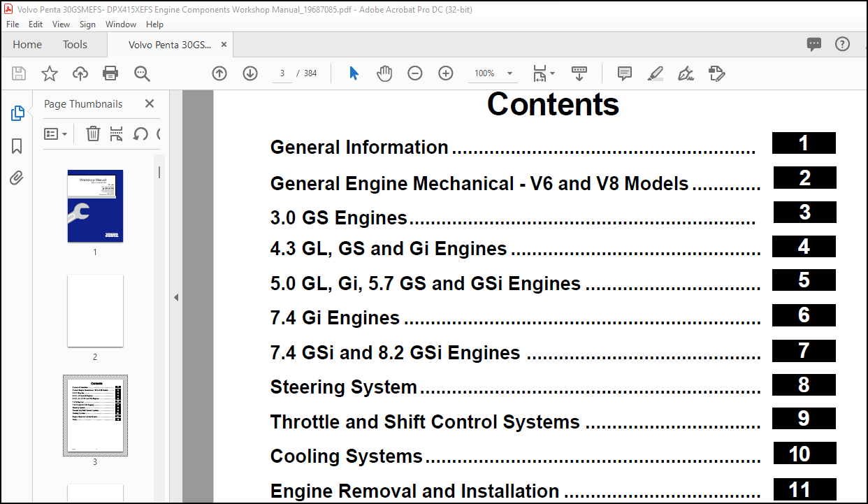
Task: Print the document
Action: (x=110, y=73)
